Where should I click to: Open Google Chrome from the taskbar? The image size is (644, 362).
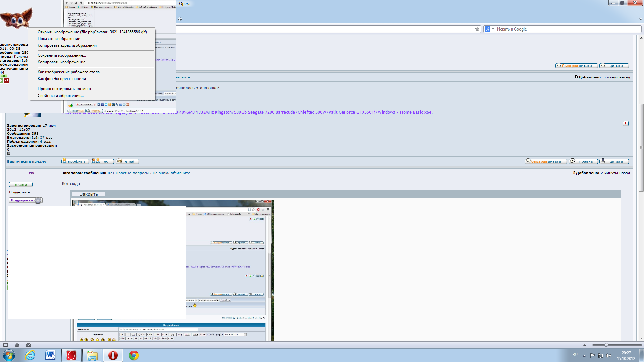tap(134, 355)
